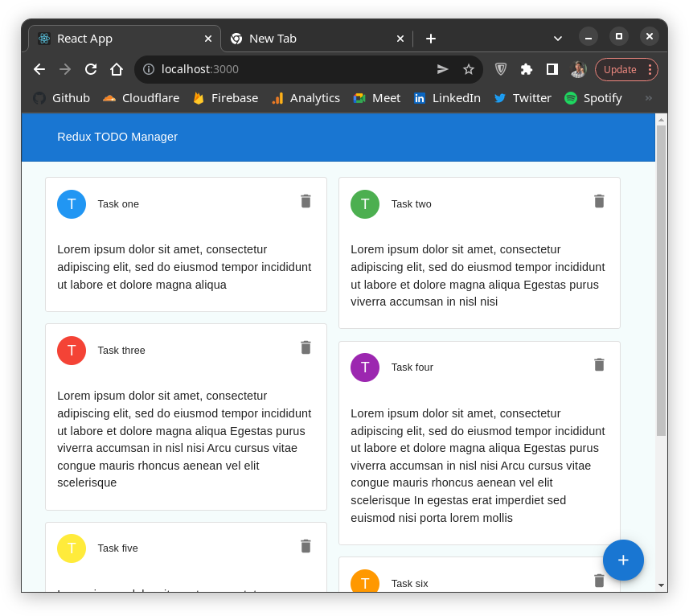Click the Update button

coord(620,69)
